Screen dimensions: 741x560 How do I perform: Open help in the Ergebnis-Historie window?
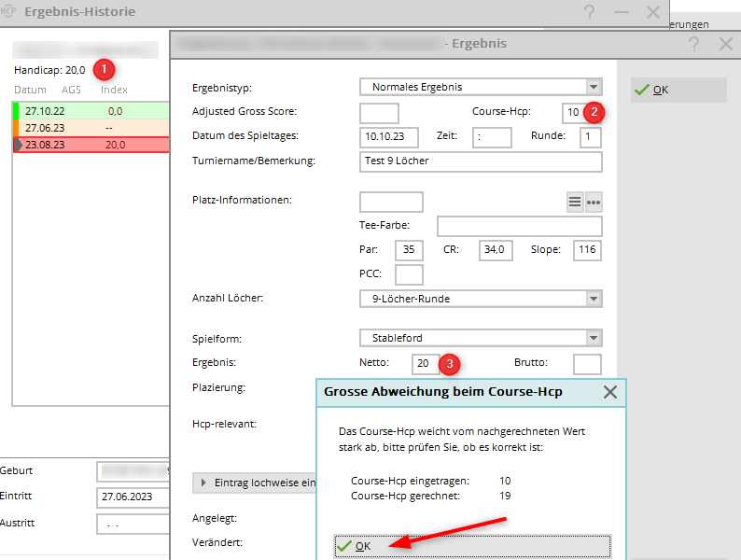[589, 12]
